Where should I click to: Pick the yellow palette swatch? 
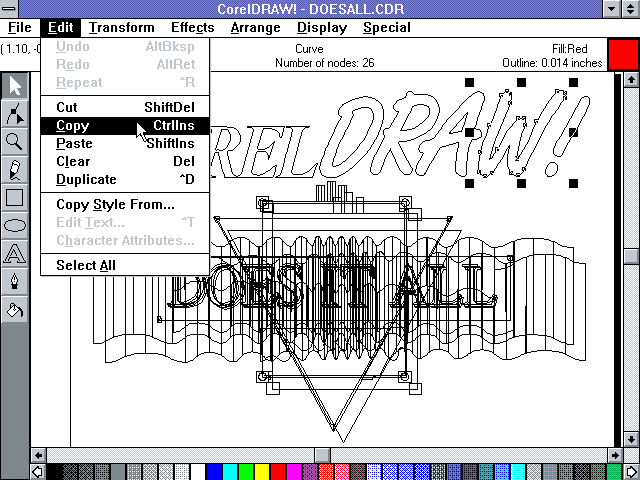pyautogui.click(x=262, y=472)
